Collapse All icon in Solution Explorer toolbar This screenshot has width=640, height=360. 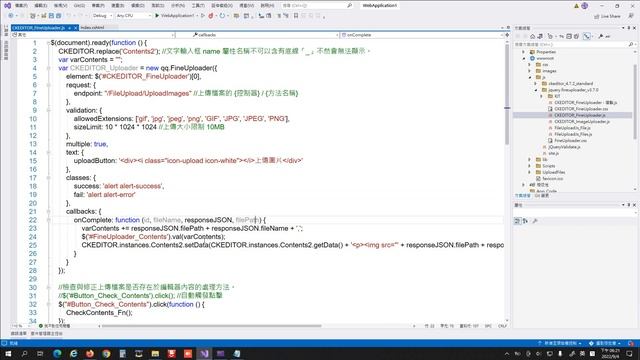569,36
